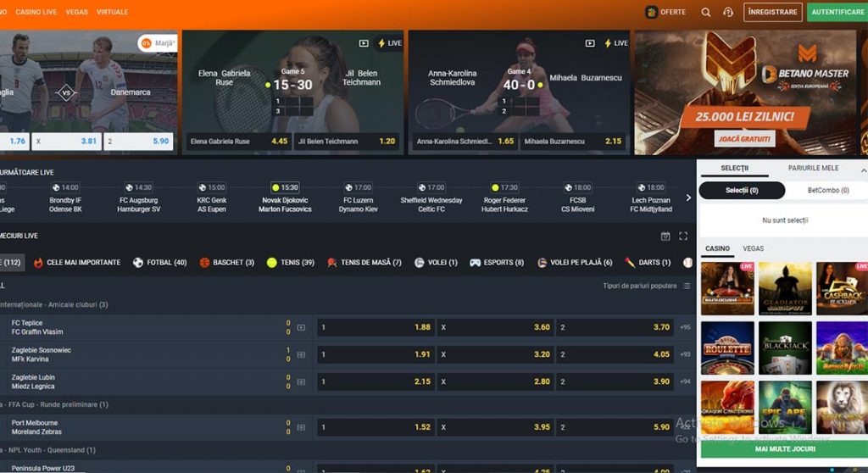
Task: Pick draw 3.20 Zaglebie Sosnowiec match
Action: pos(495,354)
